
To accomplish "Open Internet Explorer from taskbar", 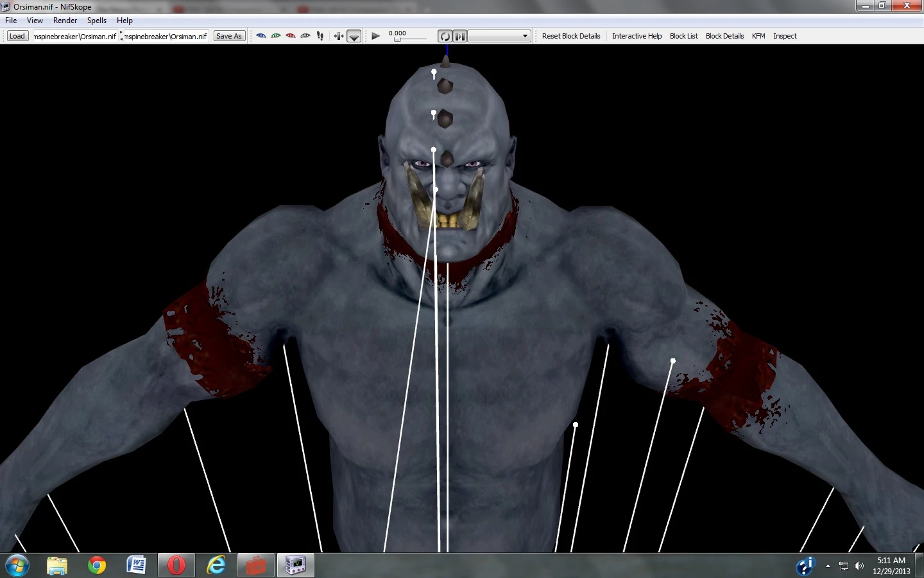I will pos(216,566).
